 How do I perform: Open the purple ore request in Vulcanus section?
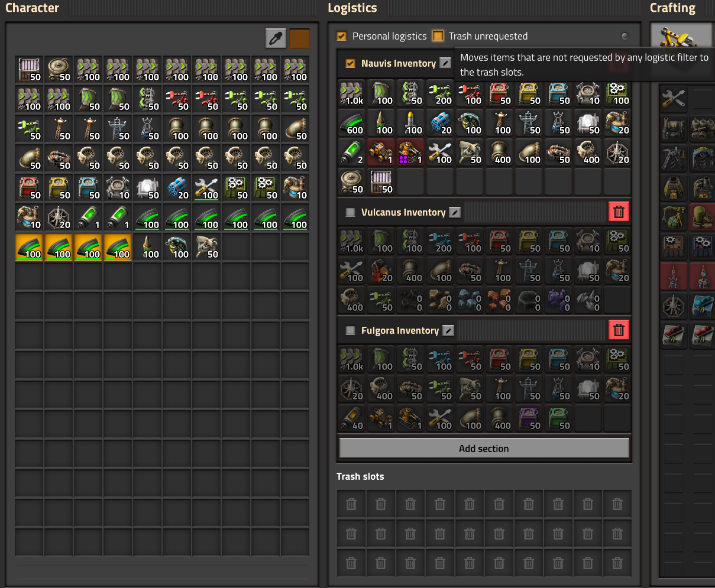[x=559, y=301]
